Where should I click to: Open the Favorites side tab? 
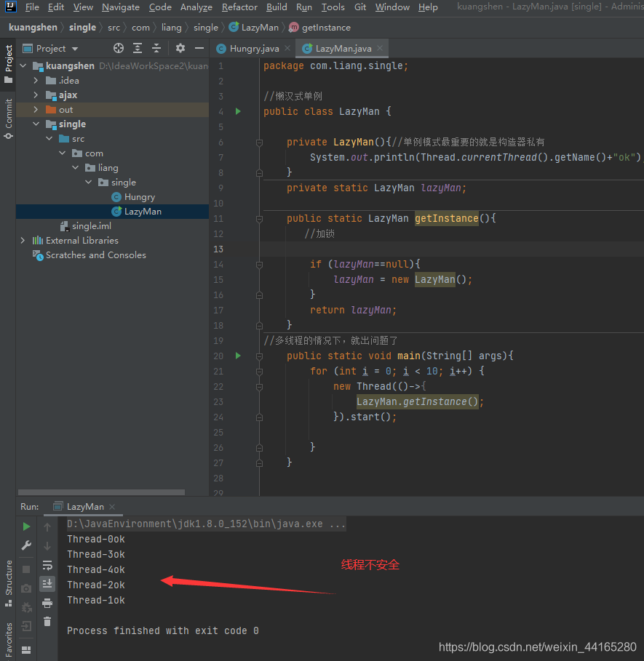(x=9, y=638)
